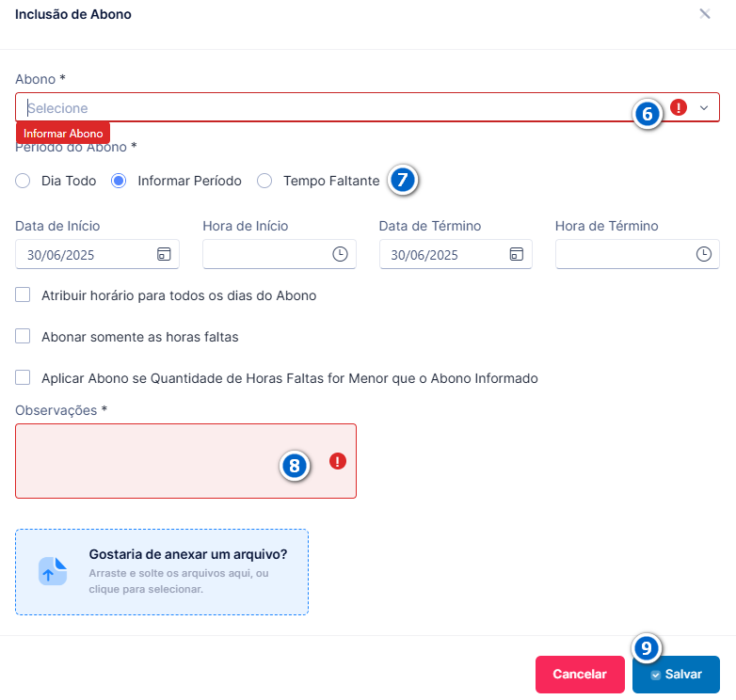
Task: Focus the Data de Início date field
Action: (x=97, y=254)
